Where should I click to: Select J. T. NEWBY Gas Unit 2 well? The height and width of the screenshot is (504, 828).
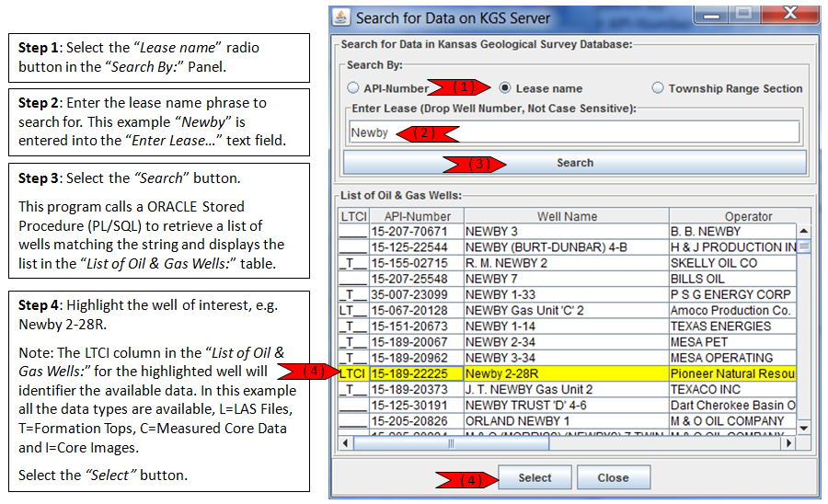click(x=567, y=389)
